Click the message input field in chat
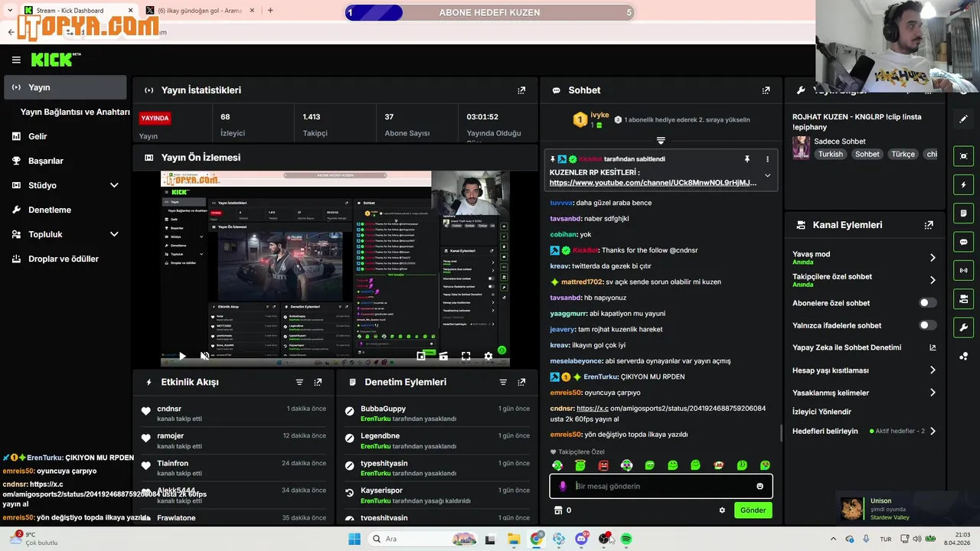Image resolution: width=980 pixels, height=551 pixels. coord(661,486)
